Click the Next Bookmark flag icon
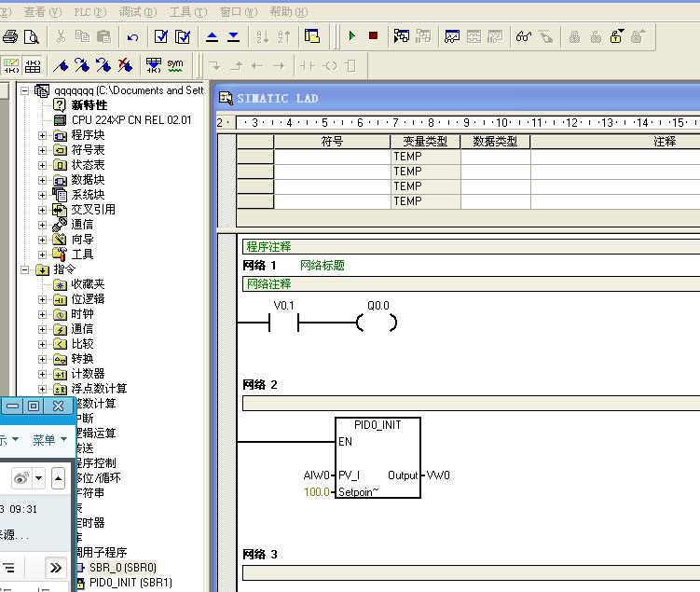 [x=82, y=66]
